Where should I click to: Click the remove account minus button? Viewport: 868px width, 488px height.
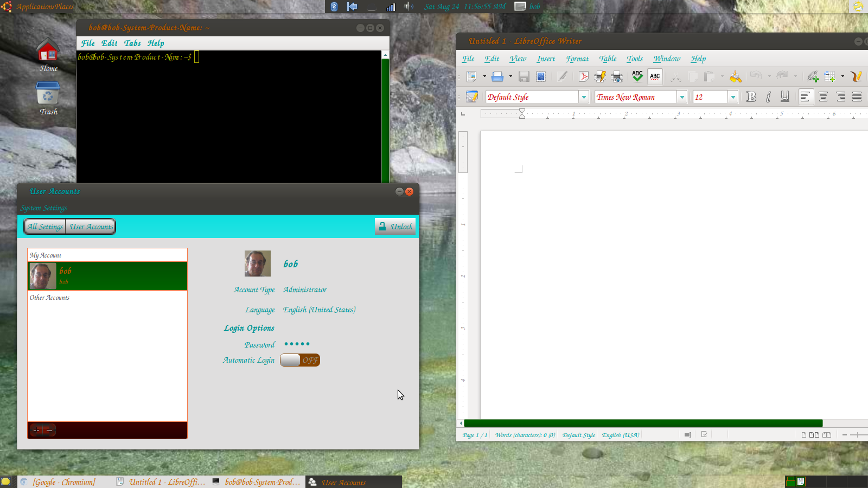tap(49, 431)
